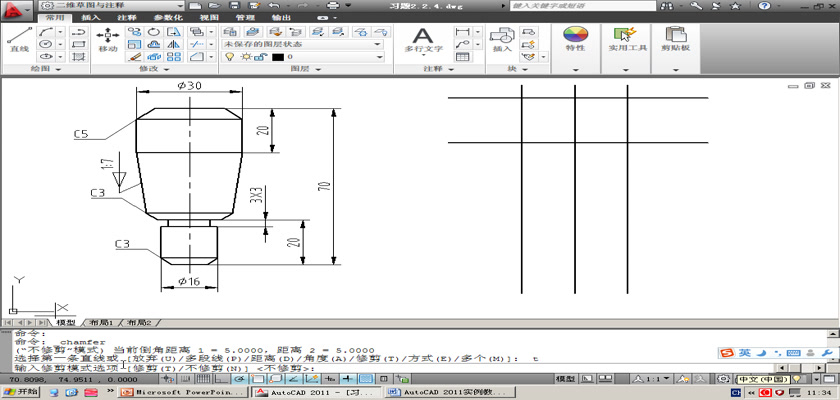Screen dimensions: 840x400
Task: Switch to Microsoft PowerPoint taskbar button
Action: 183,393
